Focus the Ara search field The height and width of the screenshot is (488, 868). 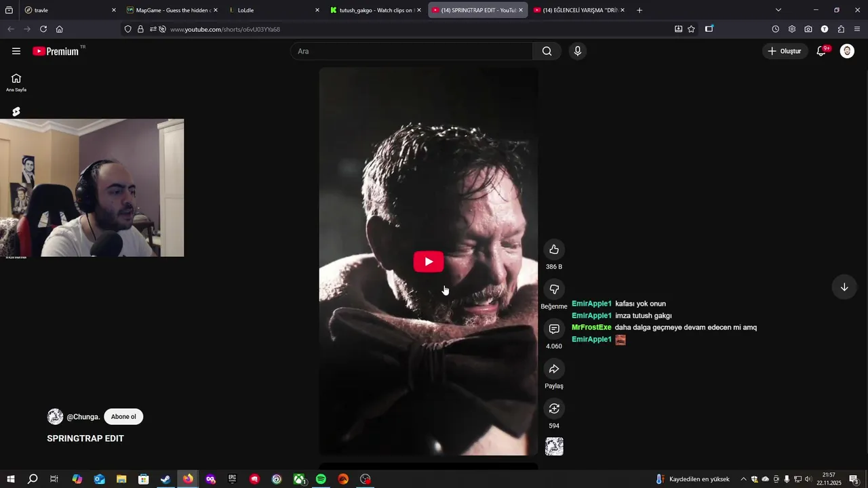[412, 52]
